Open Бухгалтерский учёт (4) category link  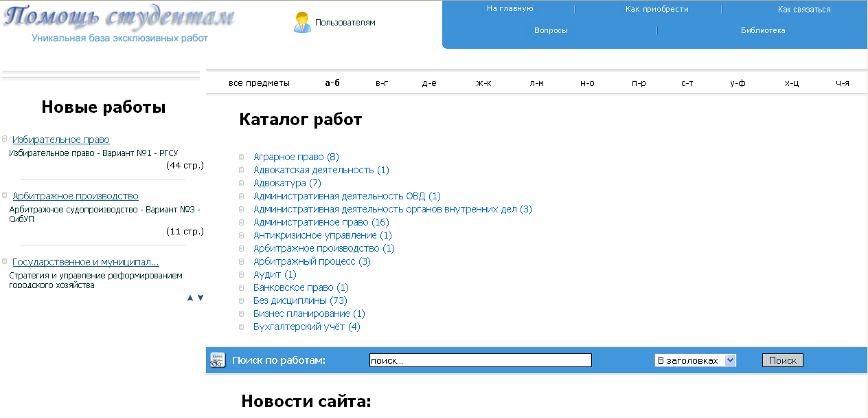[x=306, y=327]
